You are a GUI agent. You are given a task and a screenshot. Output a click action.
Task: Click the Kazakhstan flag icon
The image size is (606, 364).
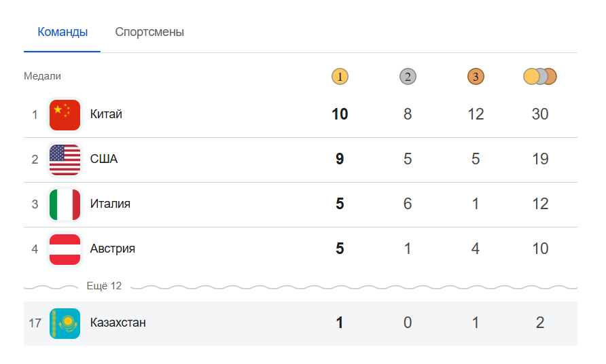tap(65, 323)
